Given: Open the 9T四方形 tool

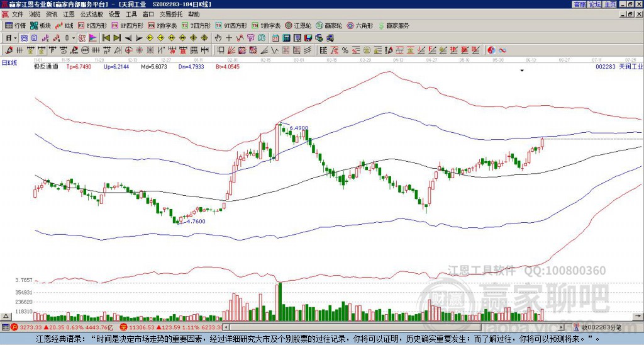Looking at the screenshot, I should click(x=231, y=25).
